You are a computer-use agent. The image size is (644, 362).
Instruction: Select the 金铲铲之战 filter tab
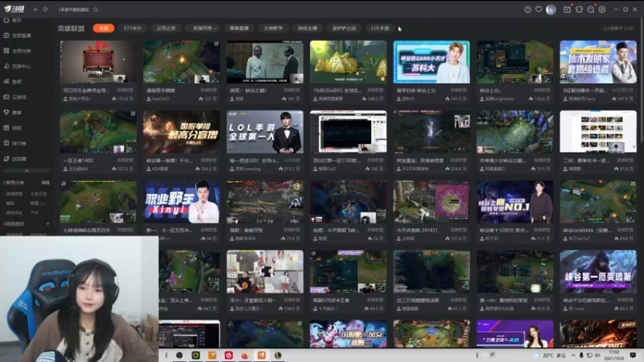pos(344,28)
